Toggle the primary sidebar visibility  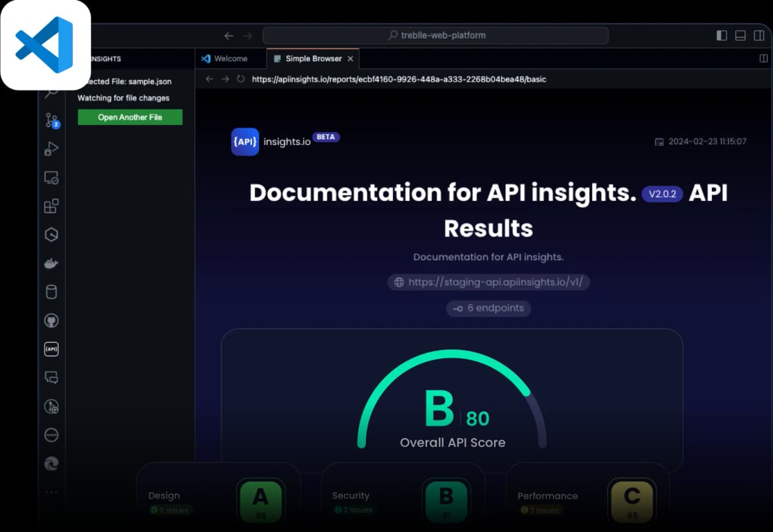pos(721,35)
